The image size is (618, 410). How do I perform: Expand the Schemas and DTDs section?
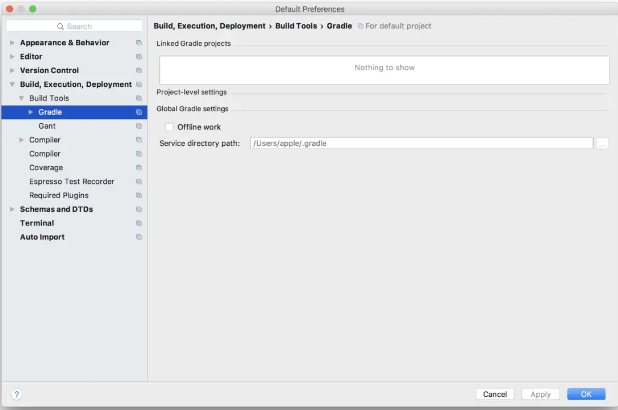[x=12, y=209]
